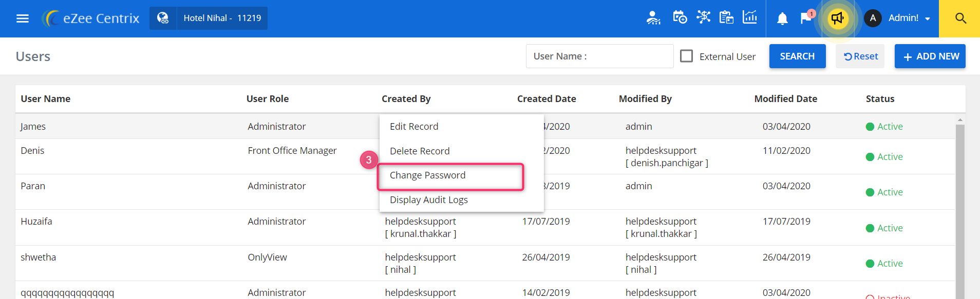Click the Reset button
This screenshot has height=299, width=980.
(860, 56)
